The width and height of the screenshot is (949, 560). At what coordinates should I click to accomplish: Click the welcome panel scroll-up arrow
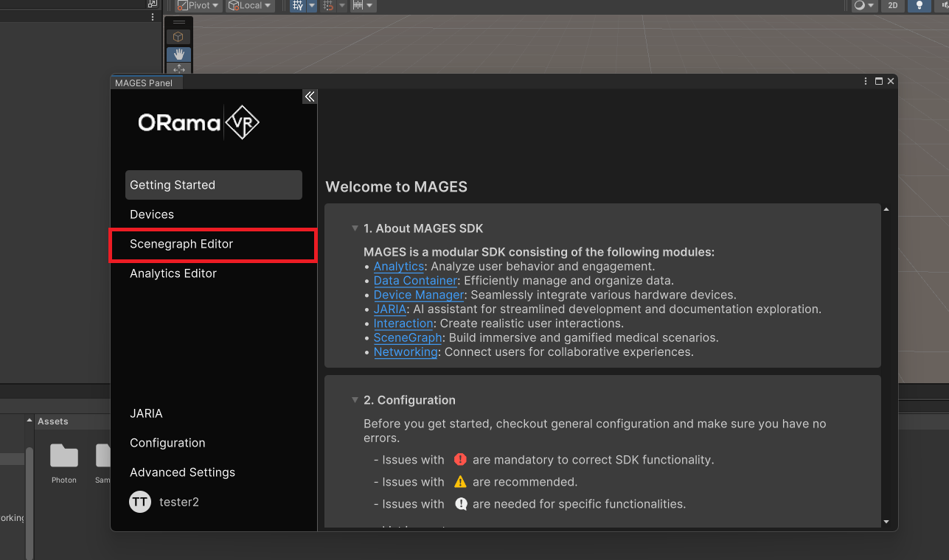tap(886, 210)
